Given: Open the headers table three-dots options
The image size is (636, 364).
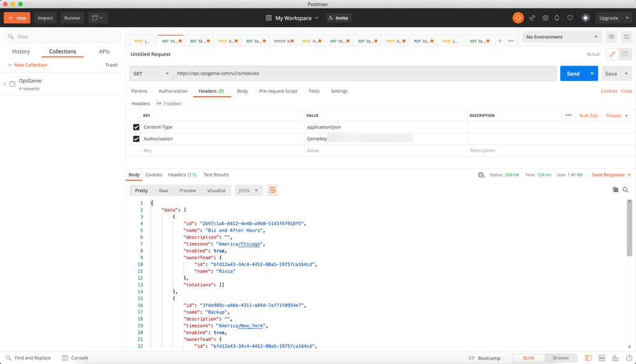Looking at the screenshot, I should point(569,116).
